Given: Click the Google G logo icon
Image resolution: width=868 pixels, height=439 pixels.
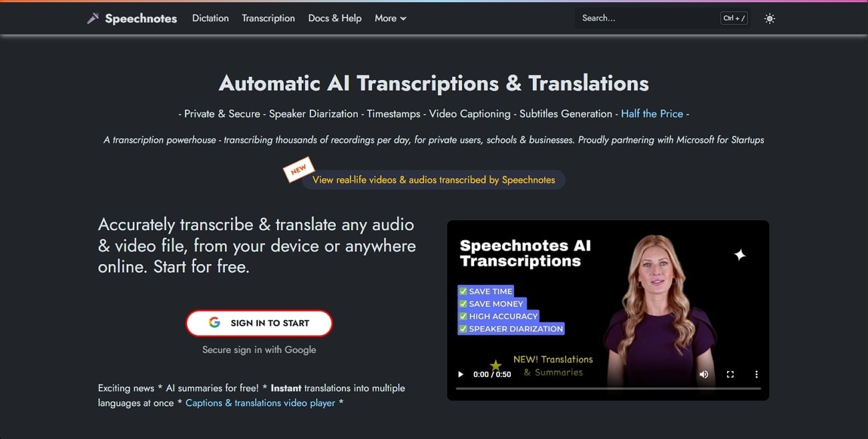Looking at the screenshot, I should tap(214, 323).
